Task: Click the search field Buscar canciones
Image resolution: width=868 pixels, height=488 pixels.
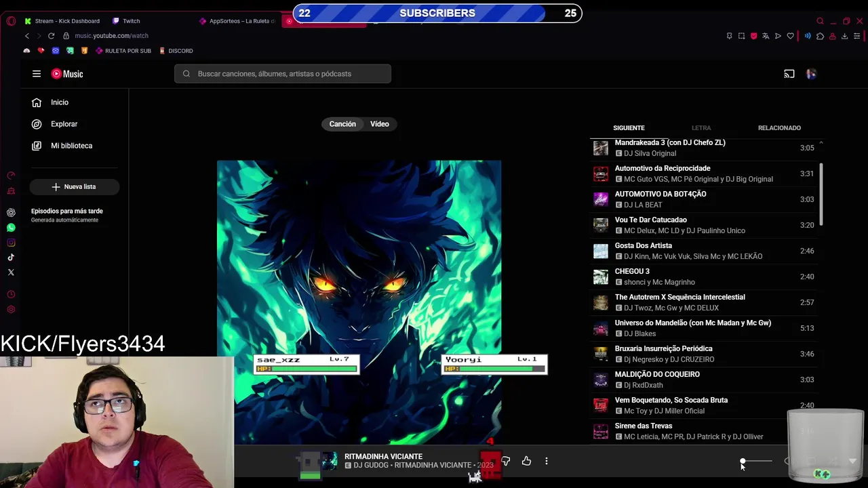Action: (283, 74)
